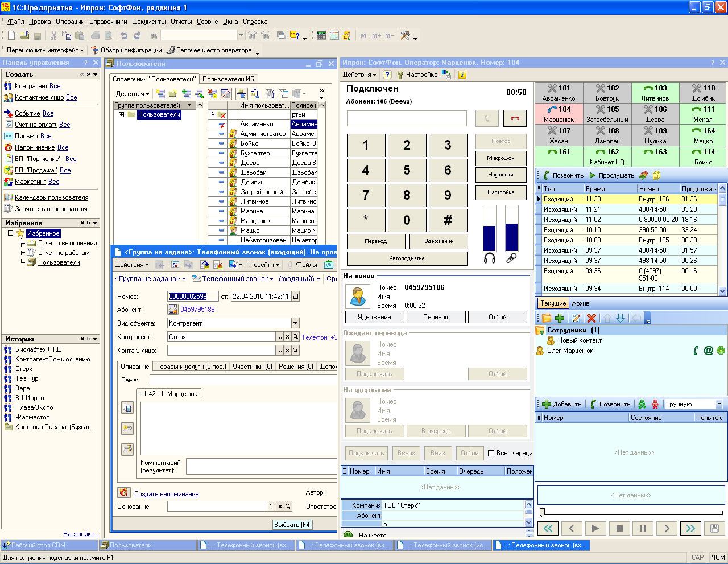Switch to the Пользователи ИБ tab
728x564 pixels.
click(228, 79)
